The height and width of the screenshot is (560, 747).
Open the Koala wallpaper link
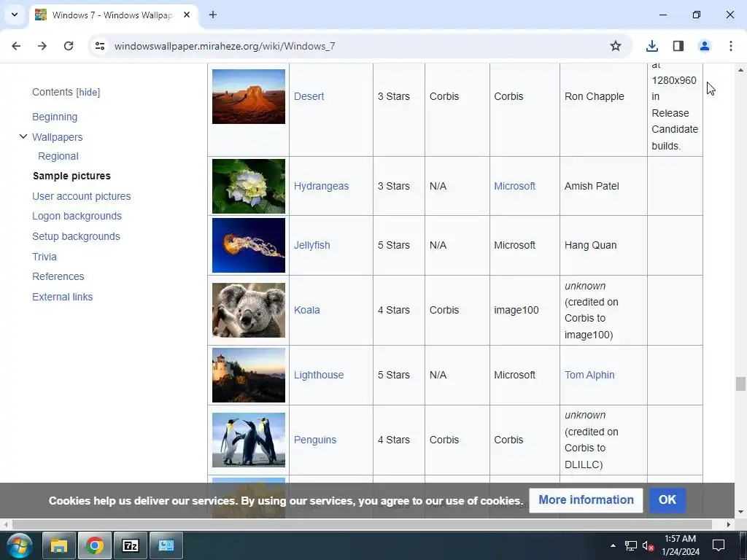307,310
